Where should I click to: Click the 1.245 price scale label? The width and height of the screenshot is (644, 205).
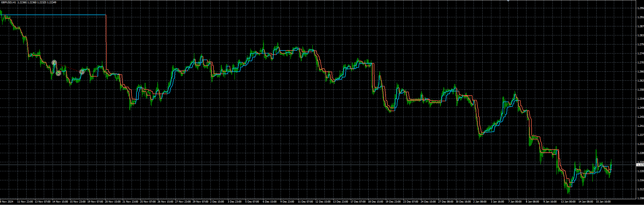tap(640, 117)
